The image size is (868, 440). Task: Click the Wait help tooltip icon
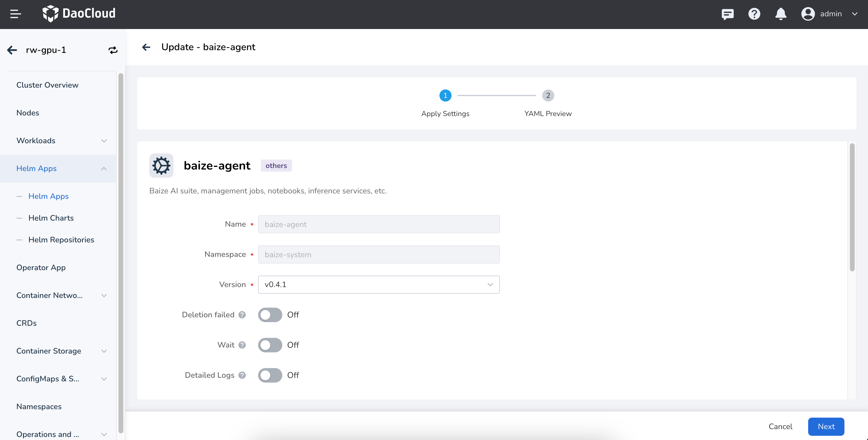point(242,345)
